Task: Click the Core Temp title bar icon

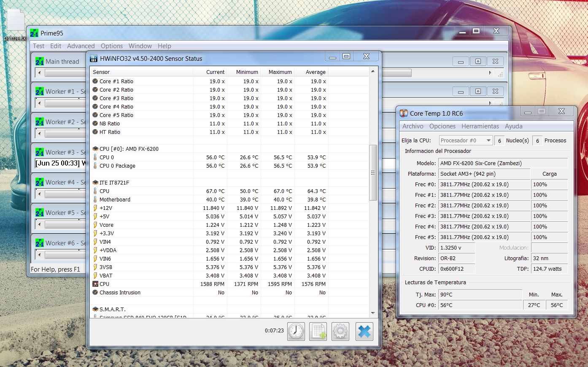Action: coord(404,113)
